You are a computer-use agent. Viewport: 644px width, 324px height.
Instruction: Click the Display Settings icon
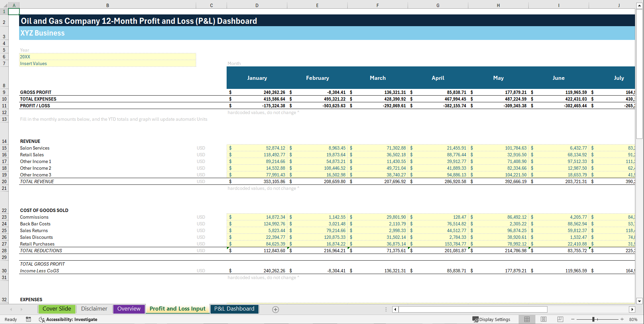pyautogui.click(x=491, y=319)
